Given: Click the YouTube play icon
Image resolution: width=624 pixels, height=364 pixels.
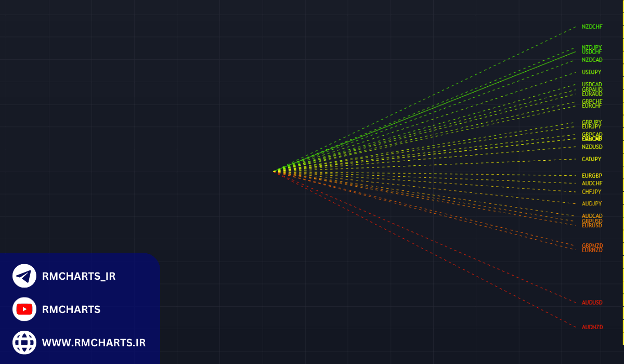Looking at the screenshot, I should 24,309.
